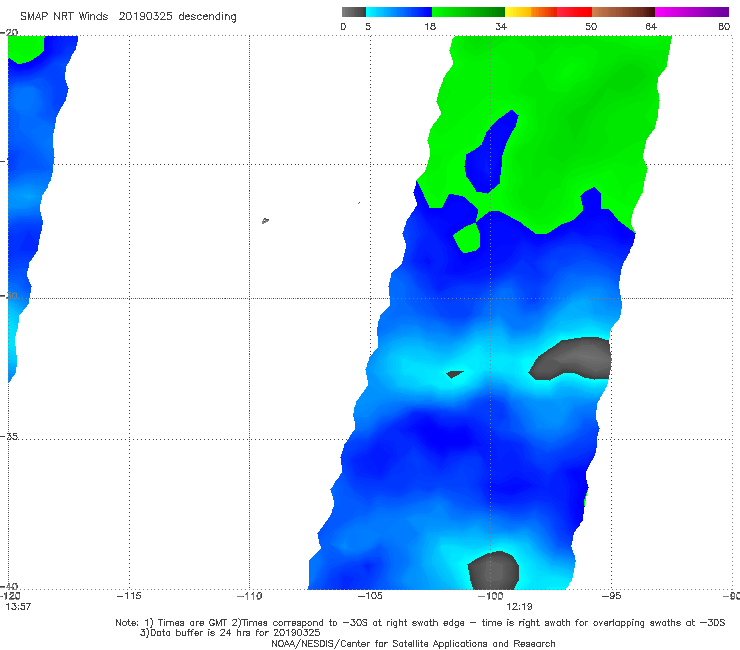Click the yellow segment of the color bar
The width and height of the screenshot is (740, 650).
(518, 12)
